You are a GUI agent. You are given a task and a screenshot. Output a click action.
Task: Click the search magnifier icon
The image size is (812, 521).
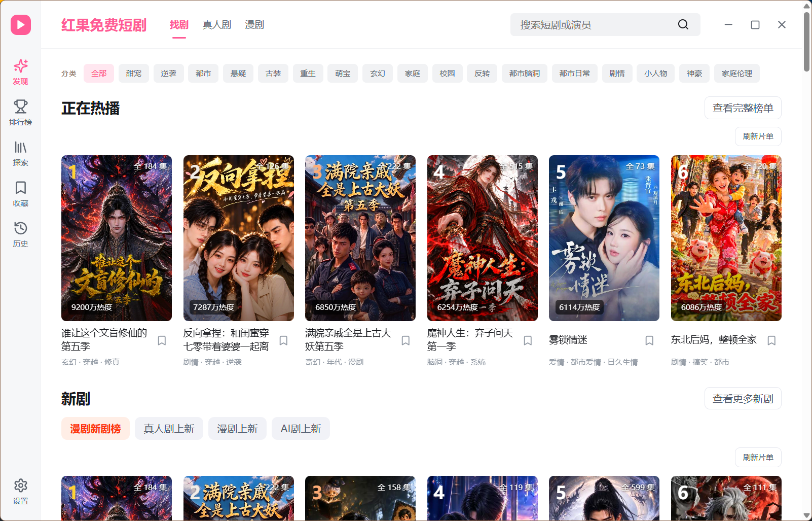(683, 25)
